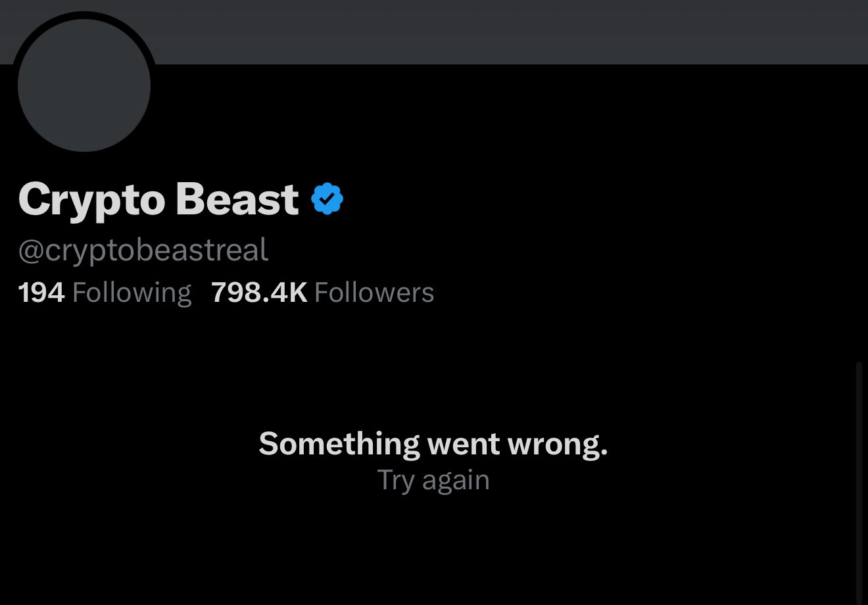
Task: Click the word Beast in the name
Action: click(237, 199)
